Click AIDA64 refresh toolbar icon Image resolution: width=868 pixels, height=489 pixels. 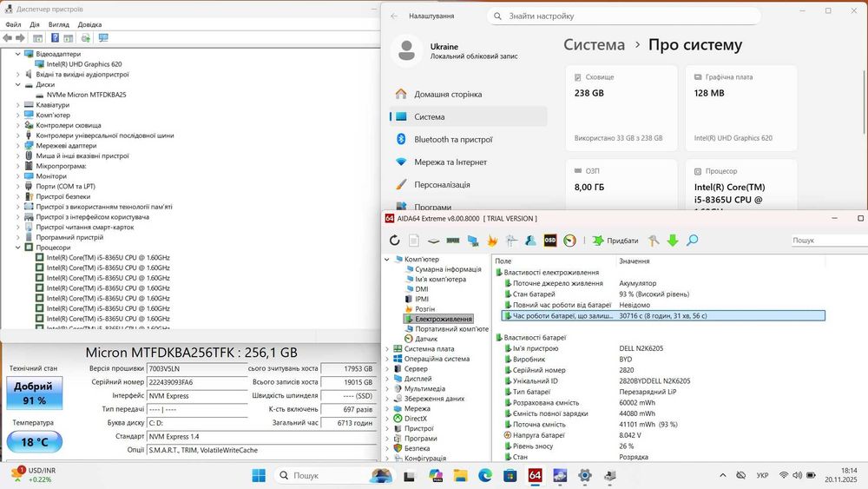tap(394, 241)
